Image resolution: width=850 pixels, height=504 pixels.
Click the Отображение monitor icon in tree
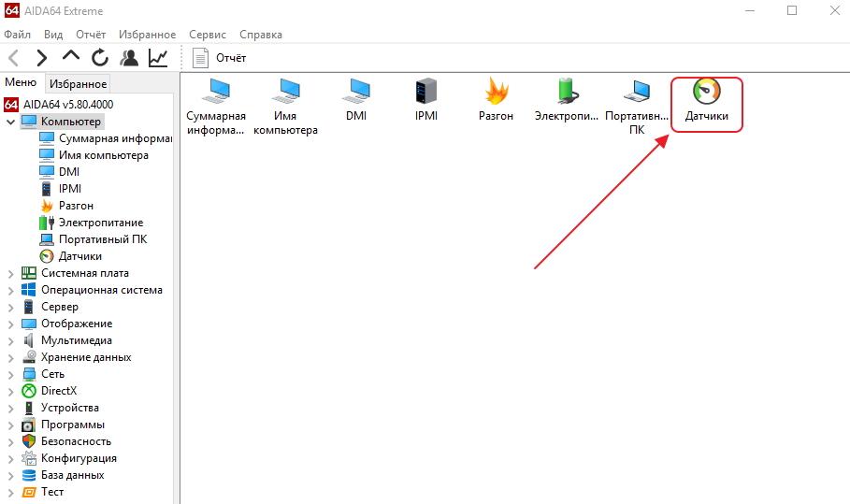click(x=29, y=324)
